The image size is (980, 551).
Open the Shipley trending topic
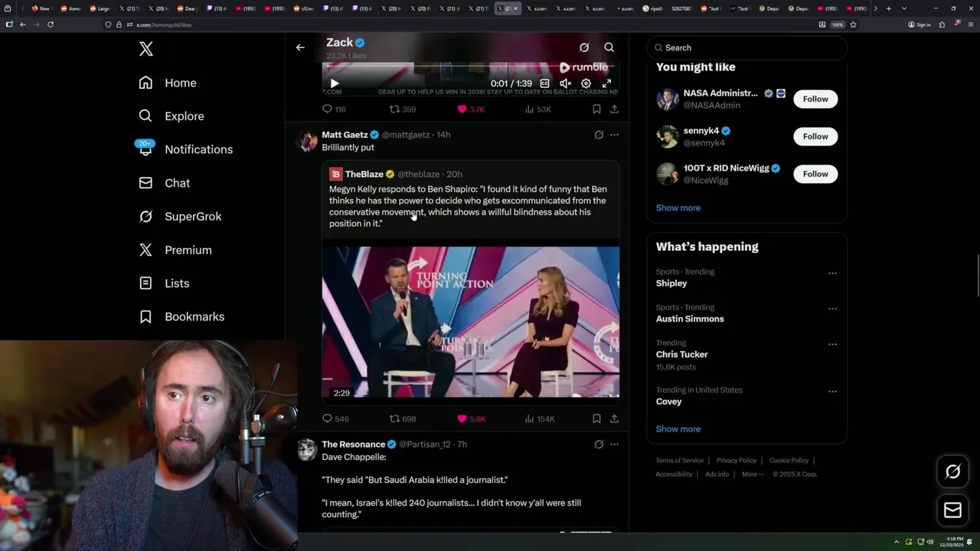coord(671,283)
